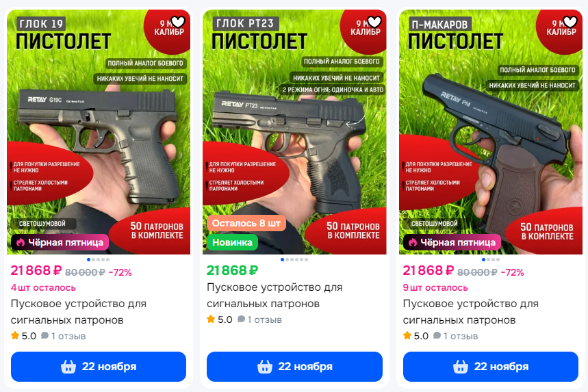588x392 pixels.
Task: Click Чёрная пятница badge on Глок 19
Action: (60, 242)
